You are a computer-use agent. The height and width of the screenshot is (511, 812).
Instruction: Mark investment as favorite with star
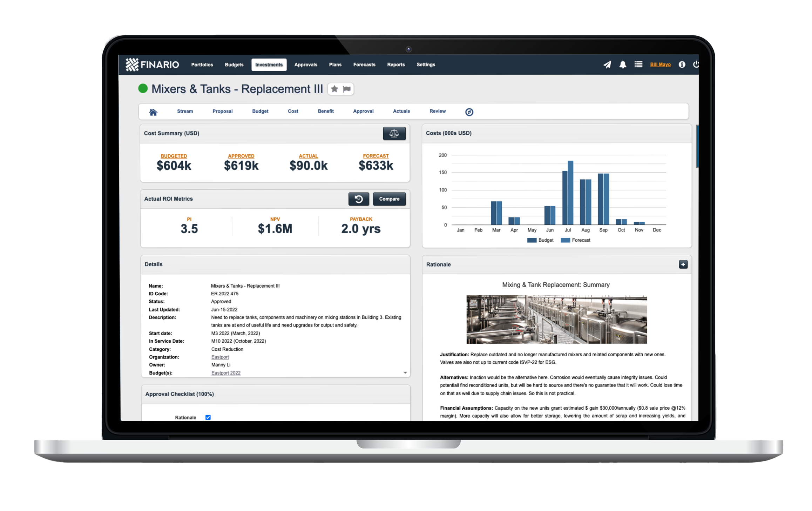[334, 89]
